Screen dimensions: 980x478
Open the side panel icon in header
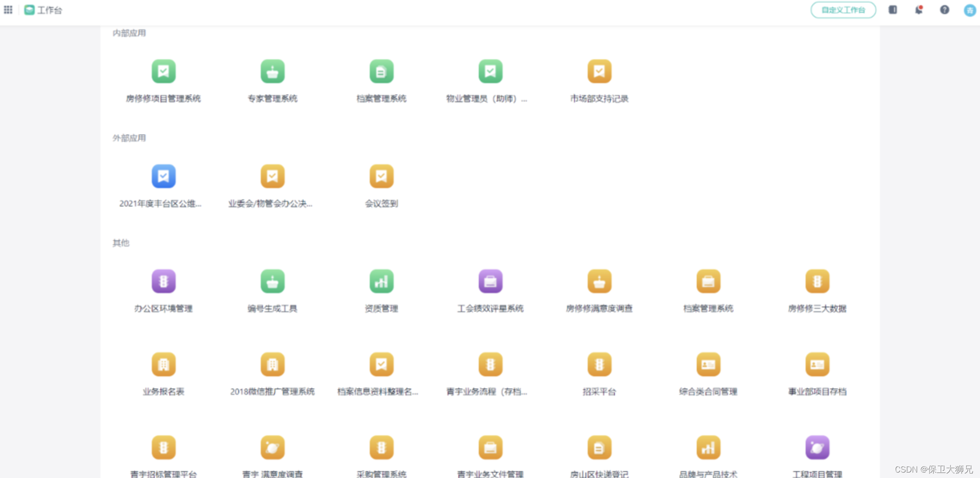point(893,10)
